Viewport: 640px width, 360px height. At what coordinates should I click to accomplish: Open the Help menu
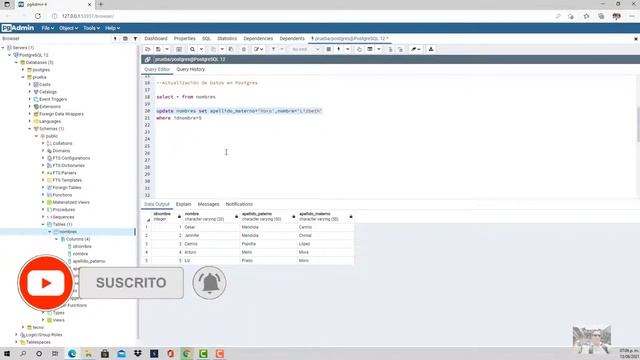112,28
